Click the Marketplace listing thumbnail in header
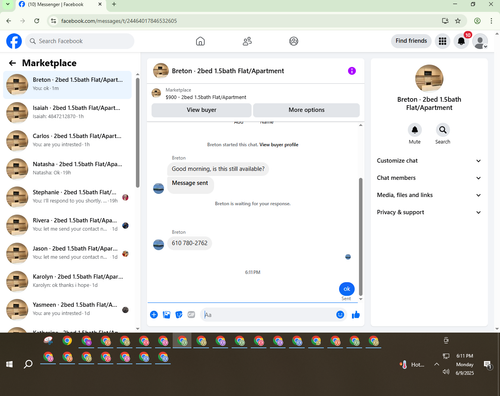Image resolution: width=500 pixels, height=396 pixels. point(156,93)
